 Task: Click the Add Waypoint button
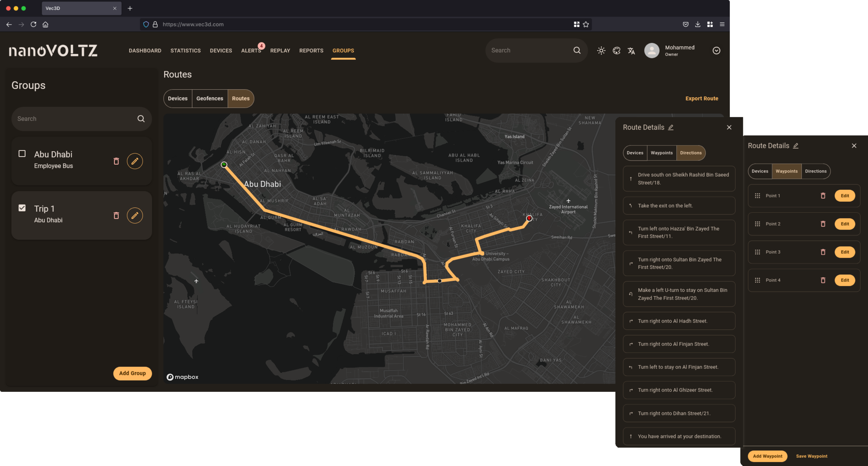[x=768, y=456]
